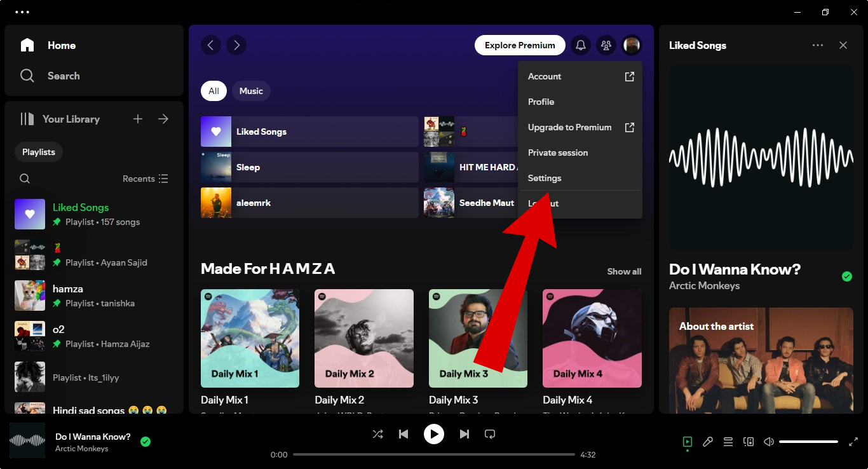Toggle repeat mode
868x469 pixels.
[490, 434]
